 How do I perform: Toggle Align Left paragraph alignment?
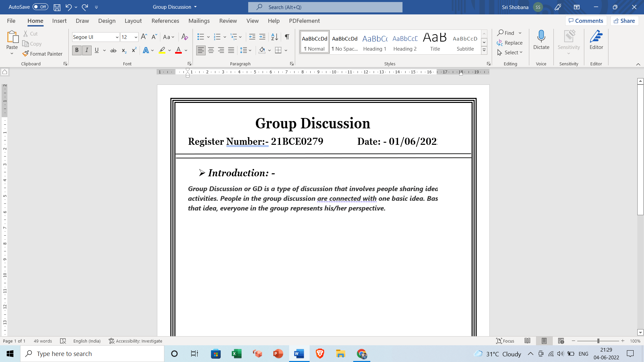pos(201,50)
